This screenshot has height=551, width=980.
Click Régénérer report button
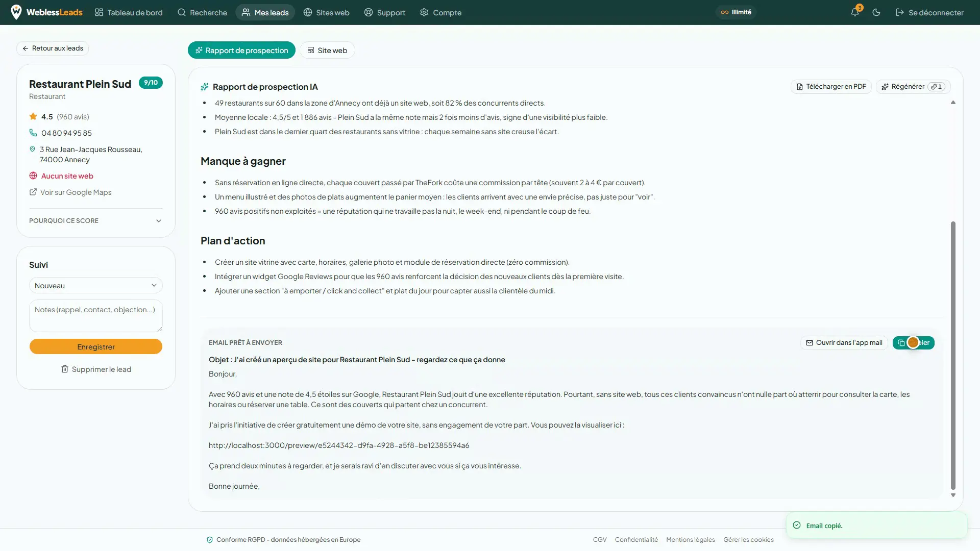coord(913,87)
